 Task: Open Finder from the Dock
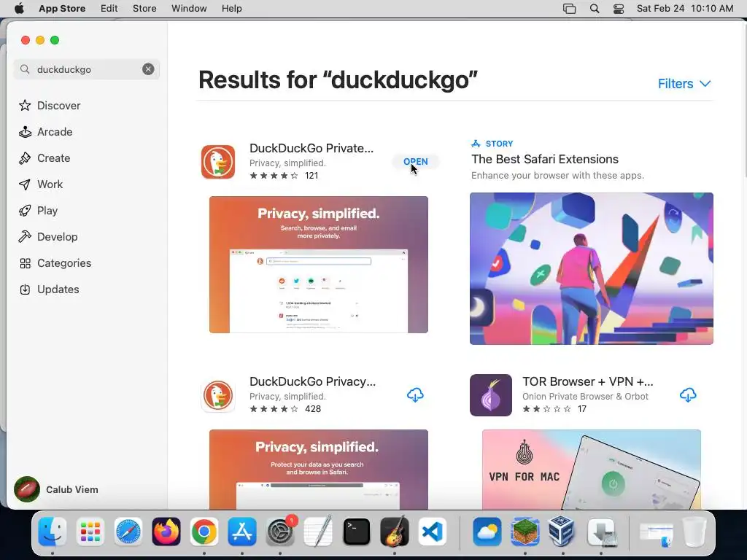[x=52, y=532]
